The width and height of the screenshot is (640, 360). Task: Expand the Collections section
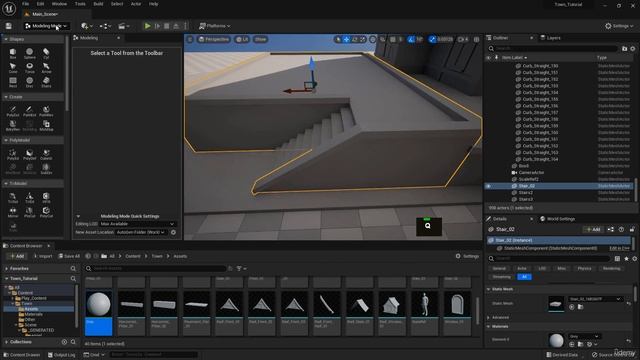[7, 342]
